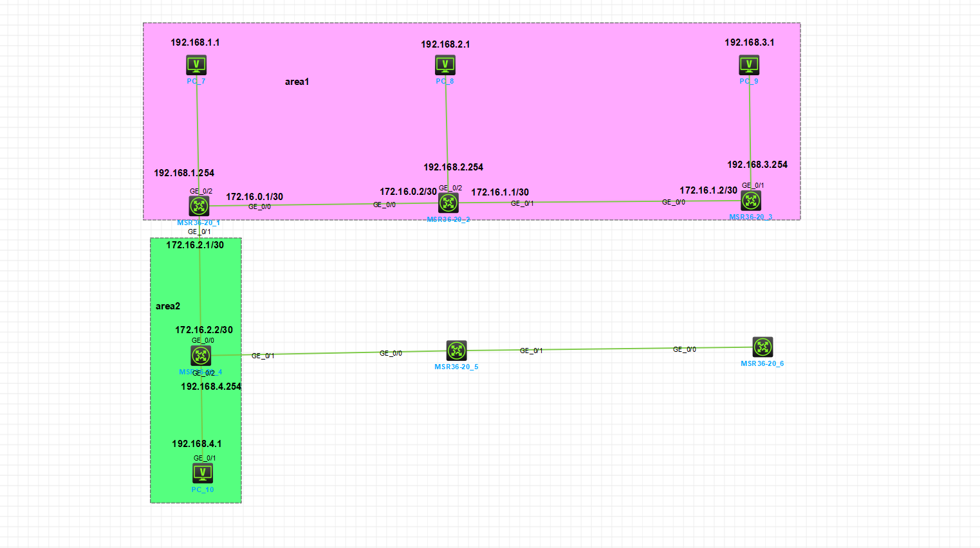980x548 pixels.
Task: Click GE_0/1 port label below MSR36-20_1
Action: (199, 232)
